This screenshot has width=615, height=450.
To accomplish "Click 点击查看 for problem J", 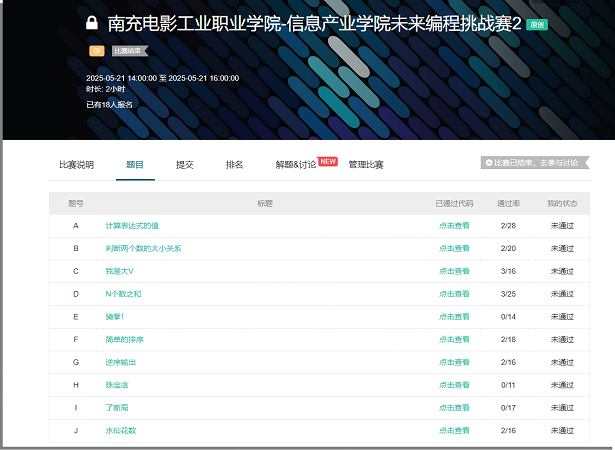I will click(x=454, y=430).
